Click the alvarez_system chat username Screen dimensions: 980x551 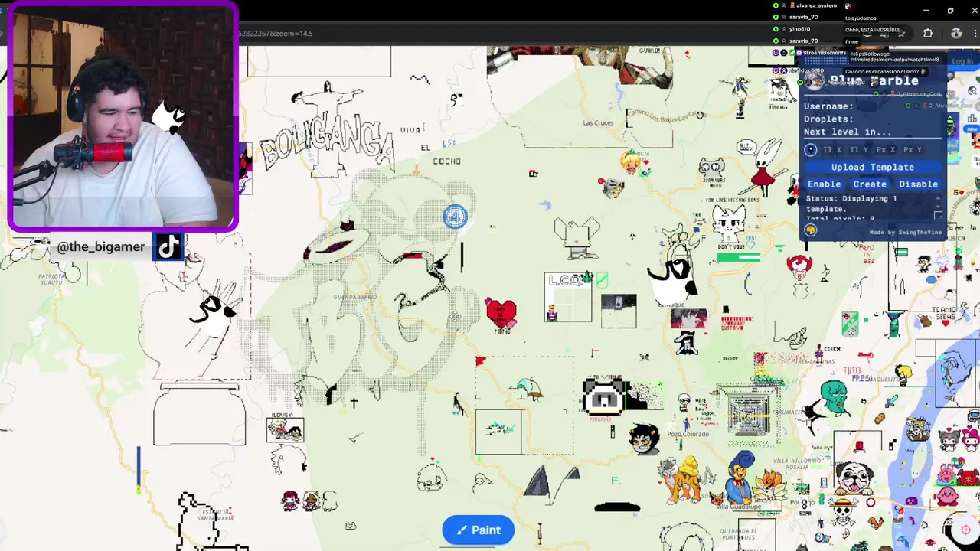(816, 6)
